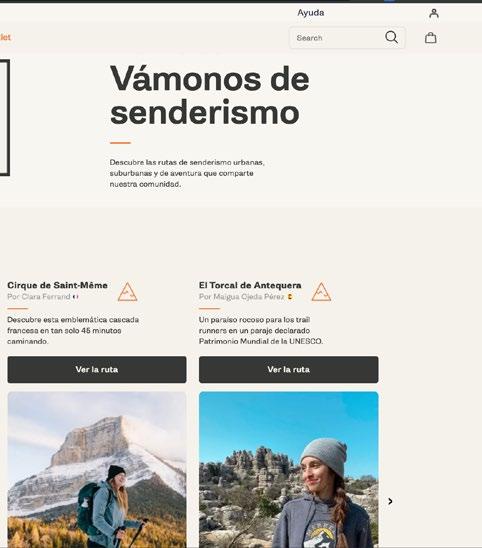Click the Vámonos de senderismo heading
This screenshot has height=548, width=482.
(x=210, y=95)
